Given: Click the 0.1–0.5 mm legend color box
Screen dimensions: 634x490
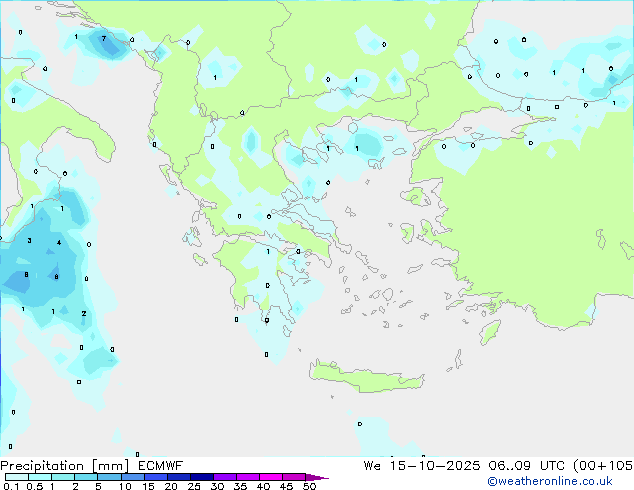Looking at the screenshot, I should [x=17, y=477].
